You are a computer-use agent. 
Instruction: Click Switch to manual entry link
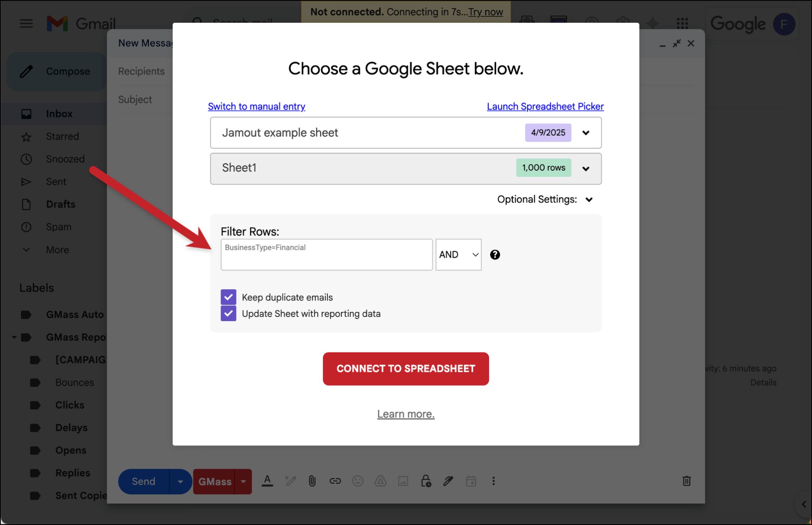click(x=256, y=106)
